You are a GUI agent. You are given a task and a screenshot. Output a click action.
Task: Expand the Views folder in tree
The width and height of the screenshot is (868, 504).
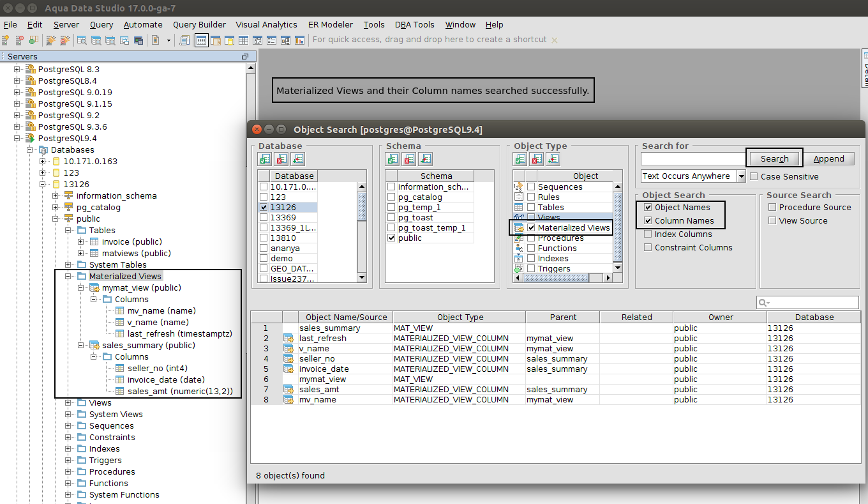(69, 403)
